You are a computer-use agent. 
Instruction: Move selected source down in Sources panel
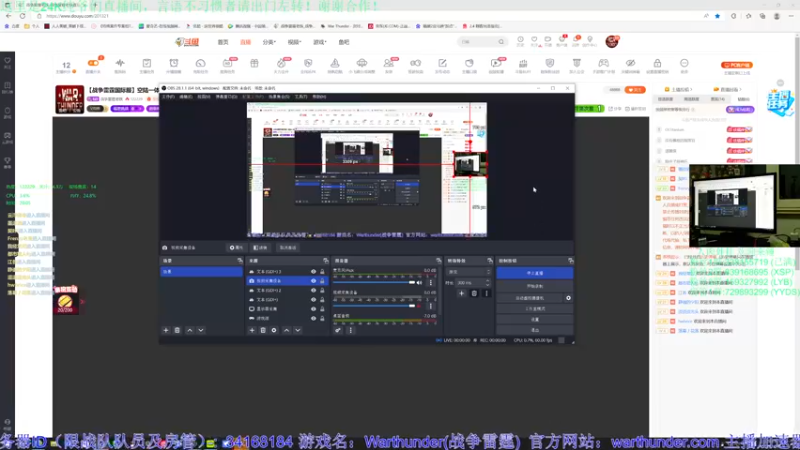297,331
